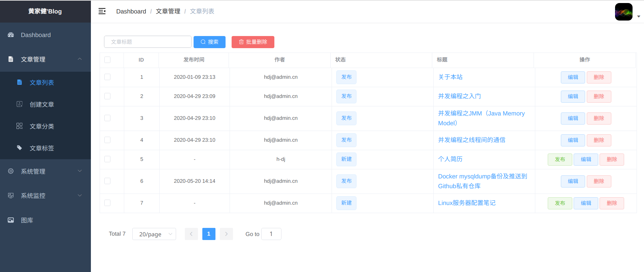Viewport: 644px width, 272px height.
Task: Click the 图库 picture icon
Action: [11, 220]
